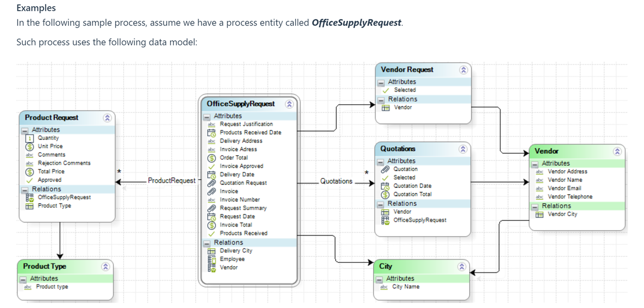This screenshot has width=644, height=308.
Task: Click the Products Received checkmark icon
Action: tap(211, 234)
